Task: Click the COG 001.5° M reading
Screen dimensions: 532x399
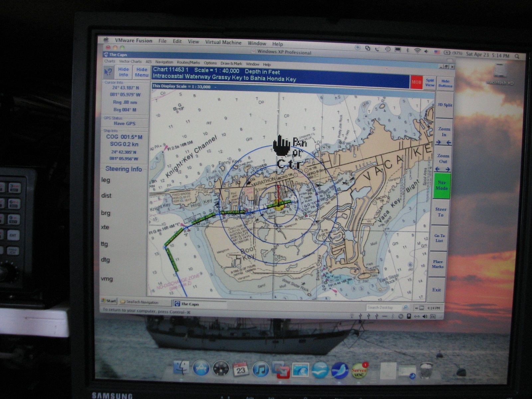Action: tap(124, 137)
